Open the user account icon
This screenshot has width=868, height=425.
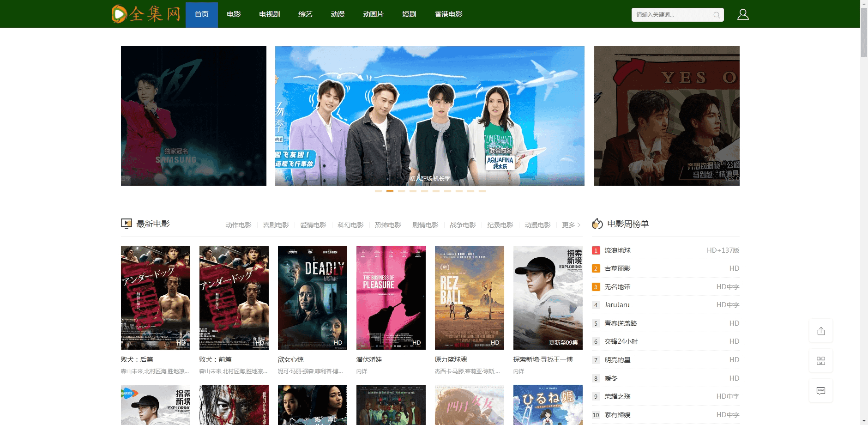click(743, 14)
